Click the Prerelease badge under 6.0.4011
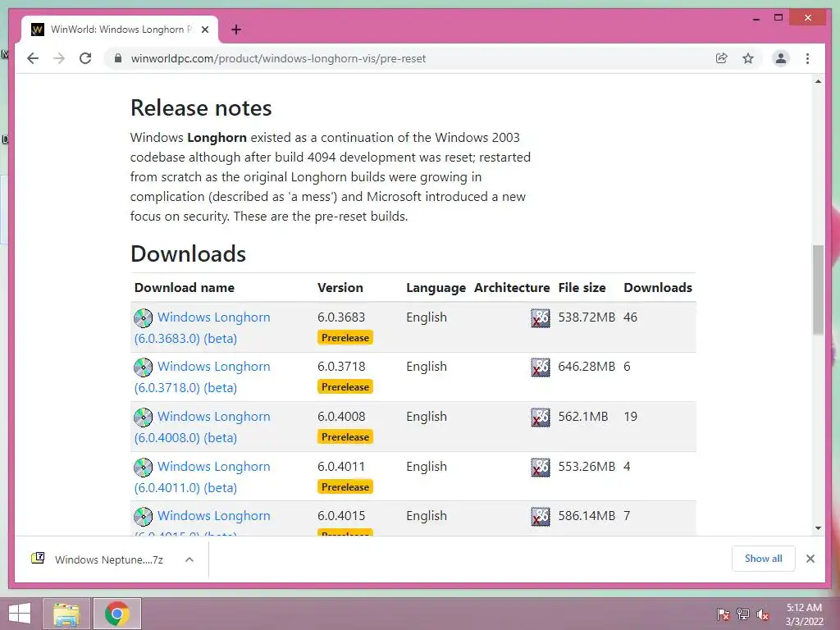The height and width of the screenshot is (630, 840). click(x=345, y=486)
